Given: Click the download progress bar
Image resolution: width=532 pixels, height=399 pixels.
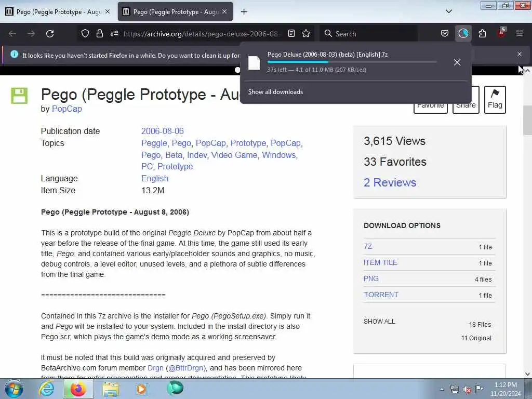Looking at the screenshot, I should (352, 62).
